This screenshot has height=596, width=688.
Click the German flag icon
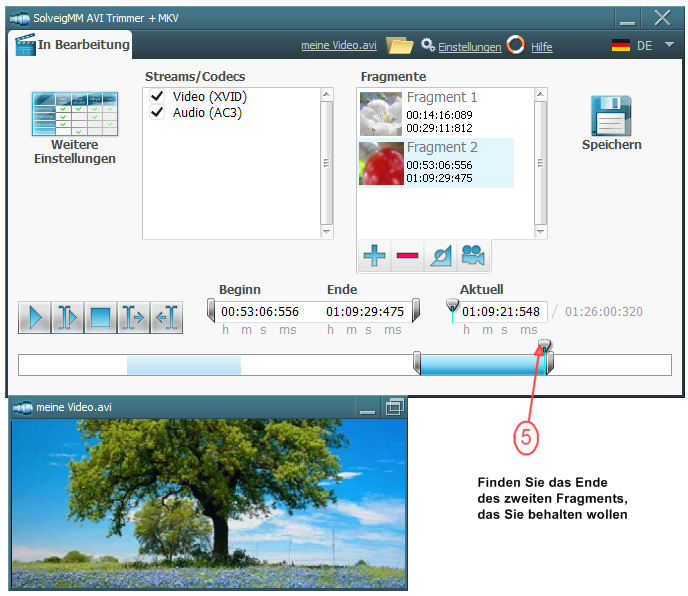[620, 45]
